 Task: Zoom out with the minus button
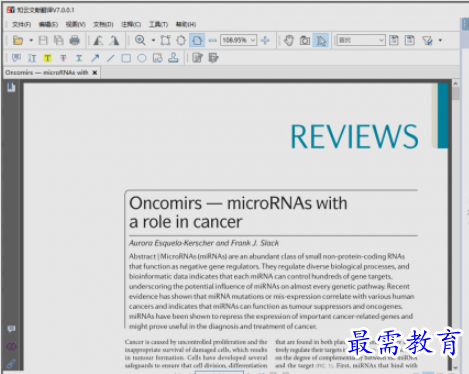(x=212, y=40)
